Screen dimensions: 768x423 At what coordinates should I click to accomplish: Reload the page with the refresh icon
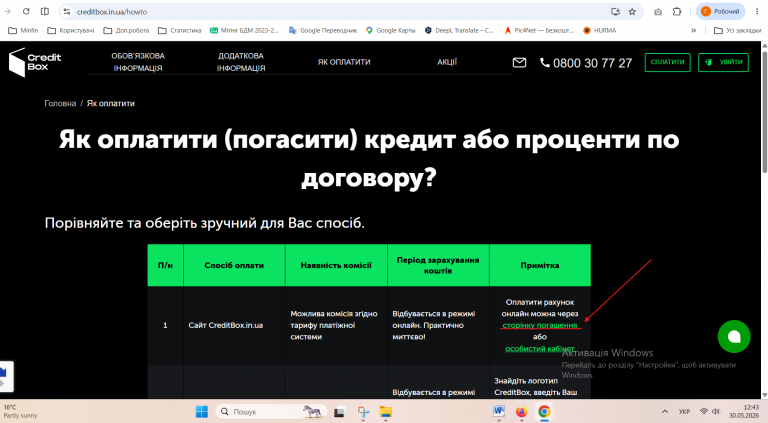(x=26, y=11)
